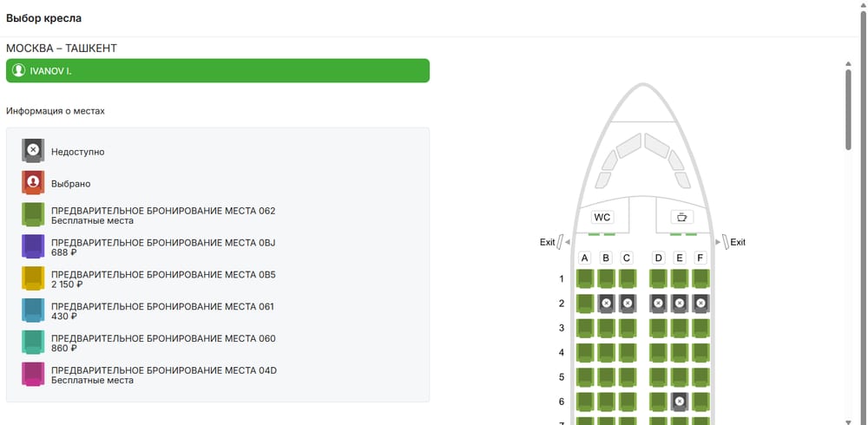Viewport: 868px width, 425px height.
Task: Select seat 4C on the aisle
Action: click(628, 352)
